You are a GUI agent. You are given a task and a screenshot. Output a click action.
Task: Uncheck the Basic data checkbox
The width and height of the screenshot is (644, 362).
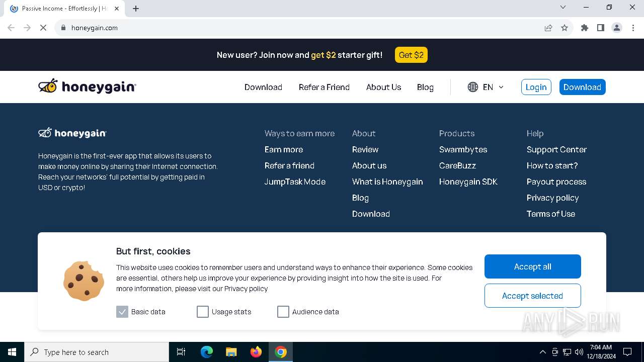pyautogui.click(x=122, y=312)
